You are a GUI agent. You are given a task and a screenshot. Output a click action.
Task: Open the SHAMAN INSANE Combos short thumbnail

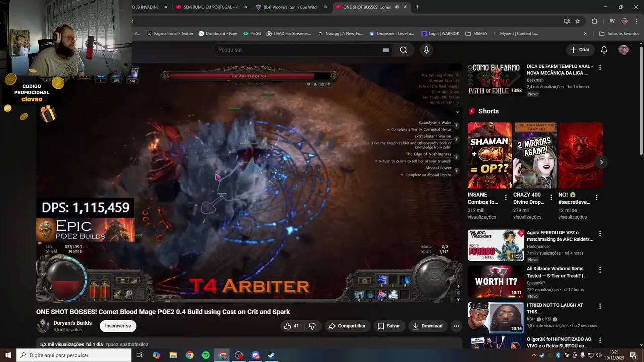point(490,155)
